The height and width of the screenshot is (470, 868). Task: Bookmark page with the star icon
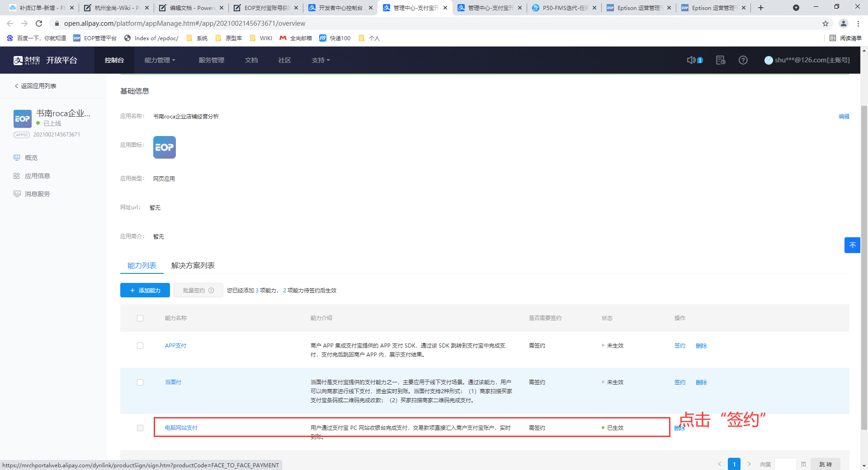[826, 23]
